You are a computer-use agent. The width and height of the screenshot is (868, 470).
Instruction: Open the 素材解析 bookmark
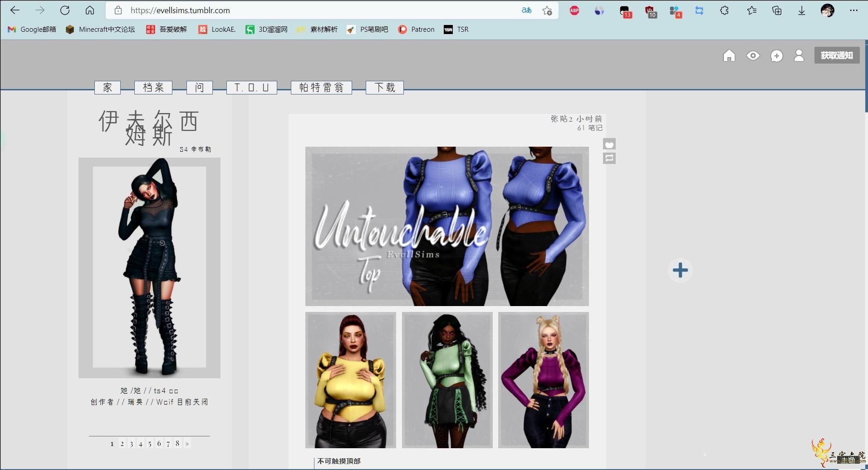[x=317, y=29]
